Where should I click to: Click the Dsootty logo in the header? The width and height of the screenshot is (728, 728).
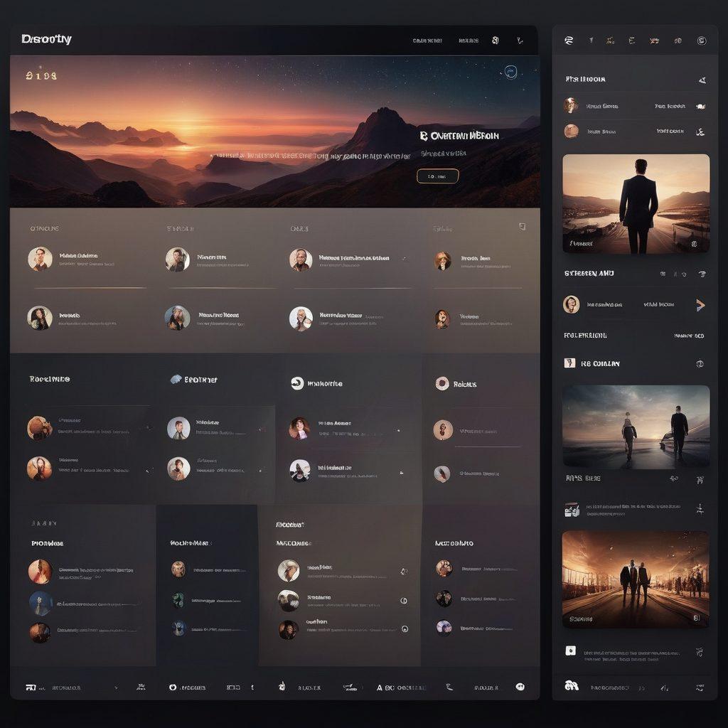[47, 40]
